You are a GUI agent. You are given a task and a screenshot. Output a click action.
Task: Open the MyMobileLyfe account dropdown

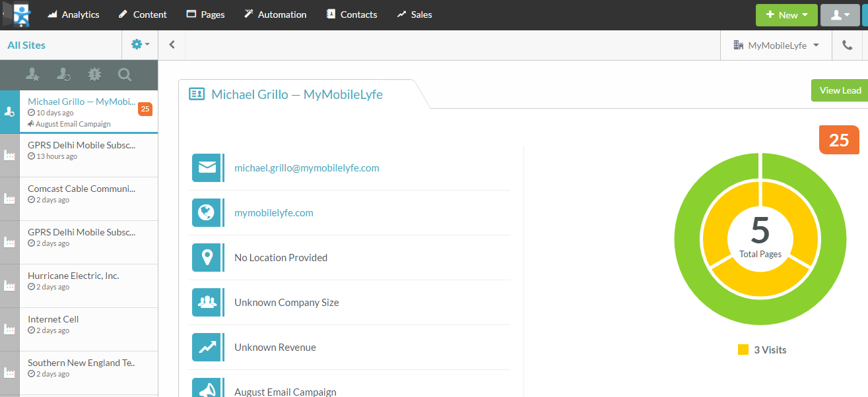[776, 46]
